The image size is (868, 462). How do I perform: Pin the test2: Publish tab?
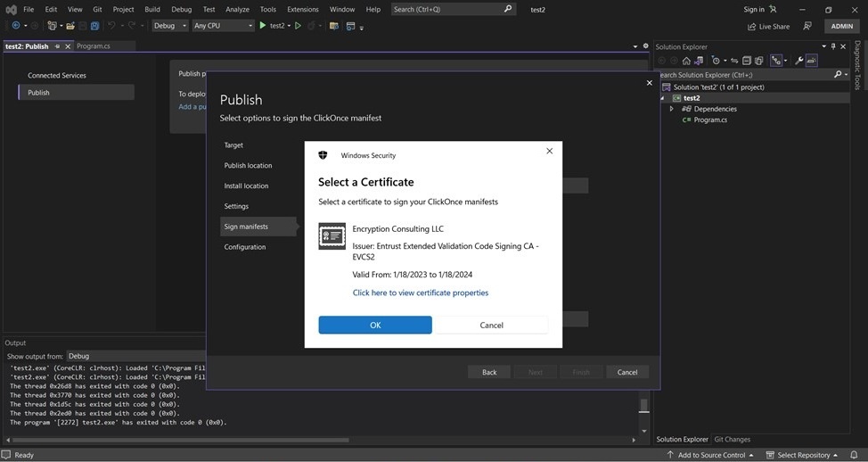pos(57,46)
